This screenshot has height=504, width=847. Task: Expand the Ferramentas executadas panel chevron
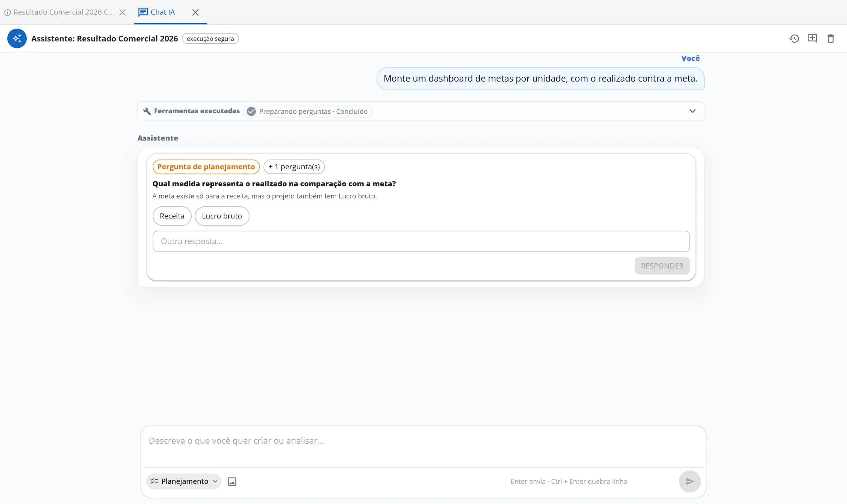point(692,111)
